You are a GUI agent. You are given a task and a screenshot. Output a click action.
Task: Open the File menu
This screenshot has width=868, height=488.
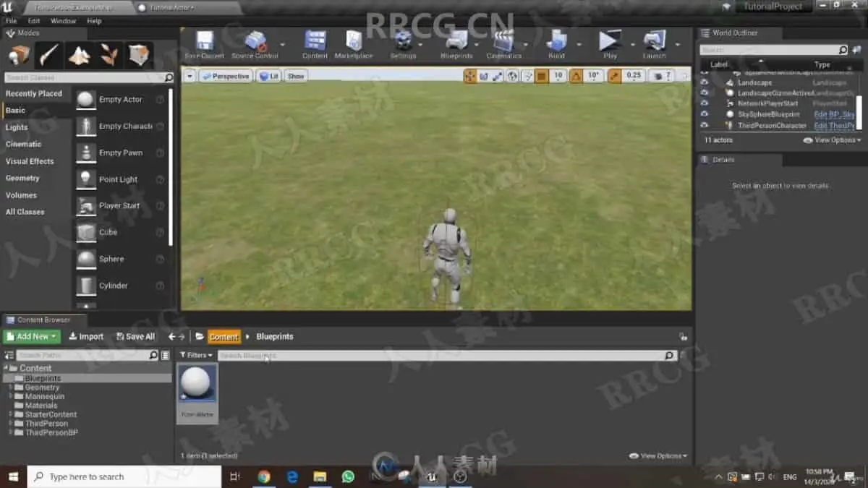click(11, 21)
